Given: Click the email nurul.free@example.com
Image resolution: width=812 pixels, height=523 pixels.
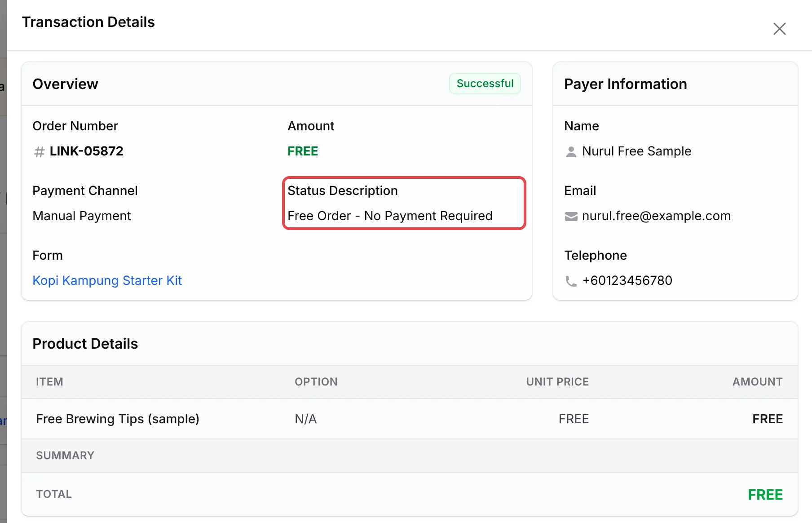Looking at the screenshot, I should (x=656, y=216).
